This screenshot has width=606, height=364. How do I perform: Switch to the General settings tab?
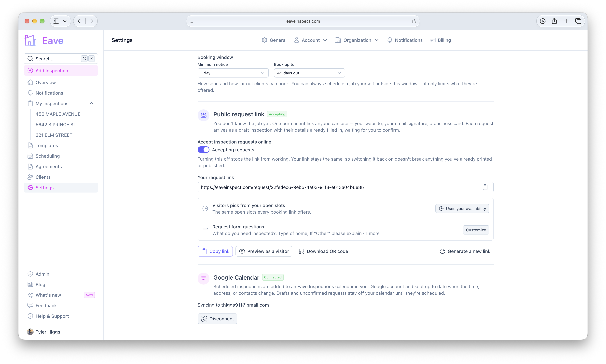[x=274, y=40]
